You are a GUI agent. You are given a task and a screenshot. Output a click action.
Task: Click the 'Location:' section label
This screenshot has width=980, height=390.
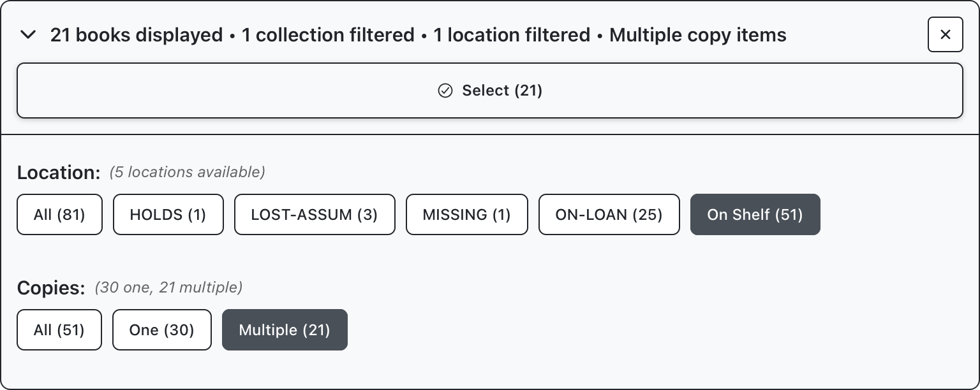[59, 173]
